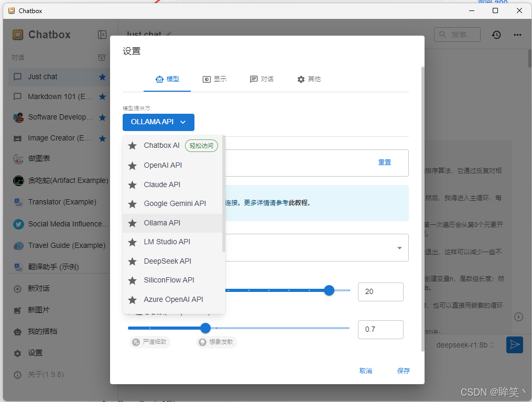Choose Google Gemini API provider
Screen dimensions: 532x402
click(172, 203)
